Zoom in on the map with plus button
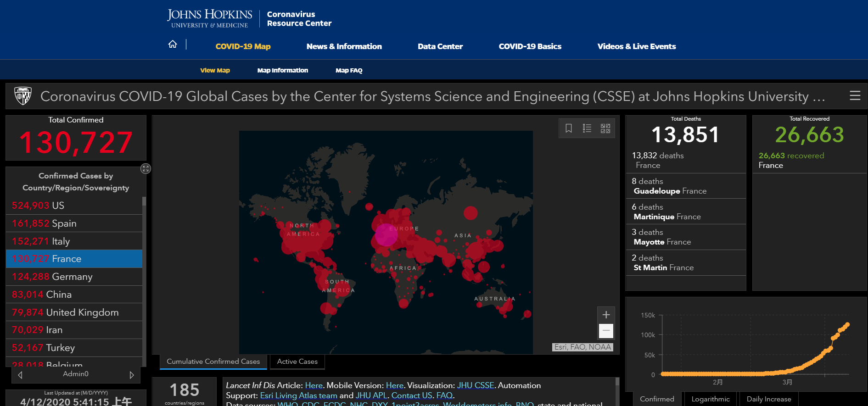The height and width of the screenshot is (406, 868). click(606, 315)
